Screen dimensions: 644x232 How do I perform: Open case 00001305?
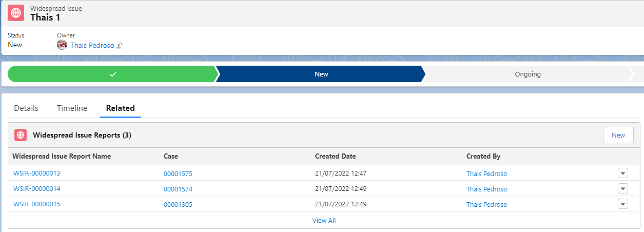(x=178, y=205)
